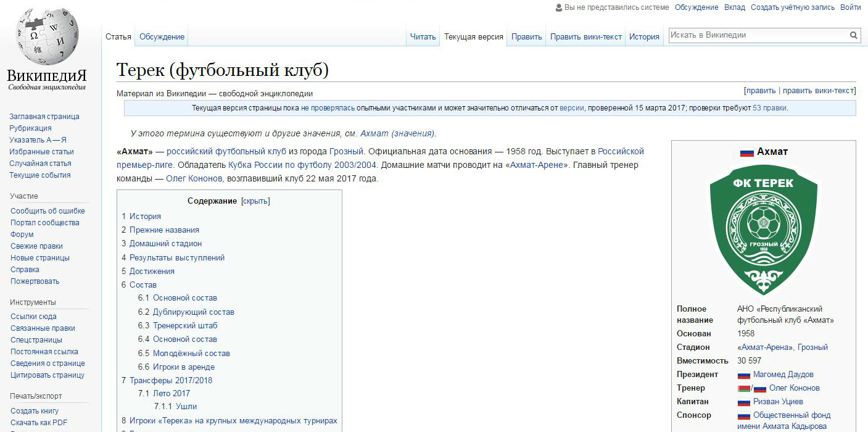Open the user Обсуждение link in top bar
The image size is (868, 432).
696,7
